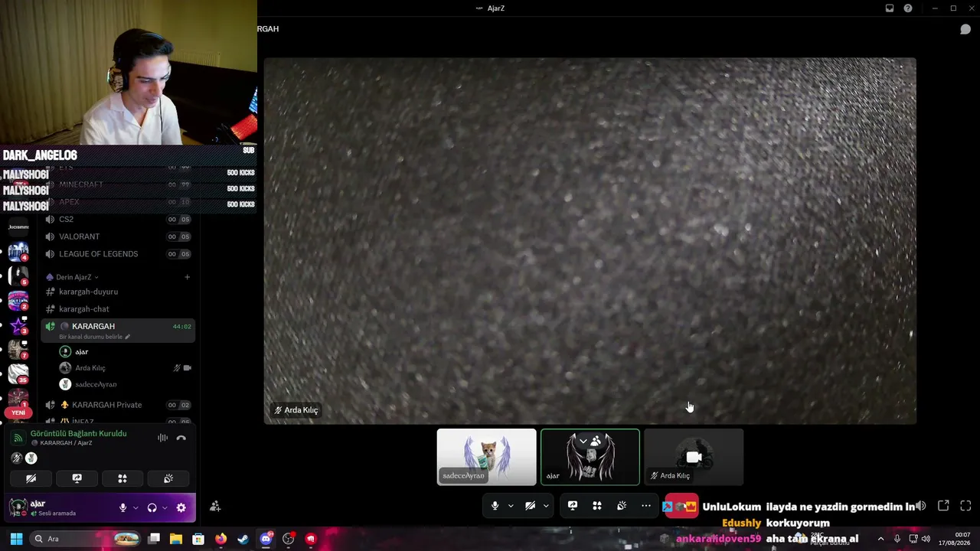This screenshot has height=551, width=980.
Task: Open server with 35 unread badge
Action: click(18, 374)
